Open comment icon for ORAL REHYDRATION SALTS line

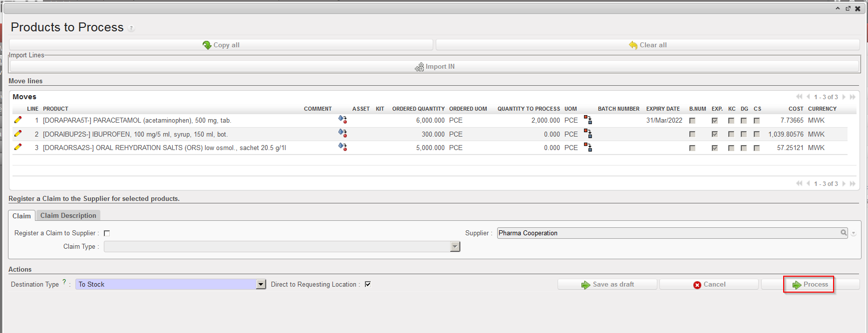[x=342, y=147]
